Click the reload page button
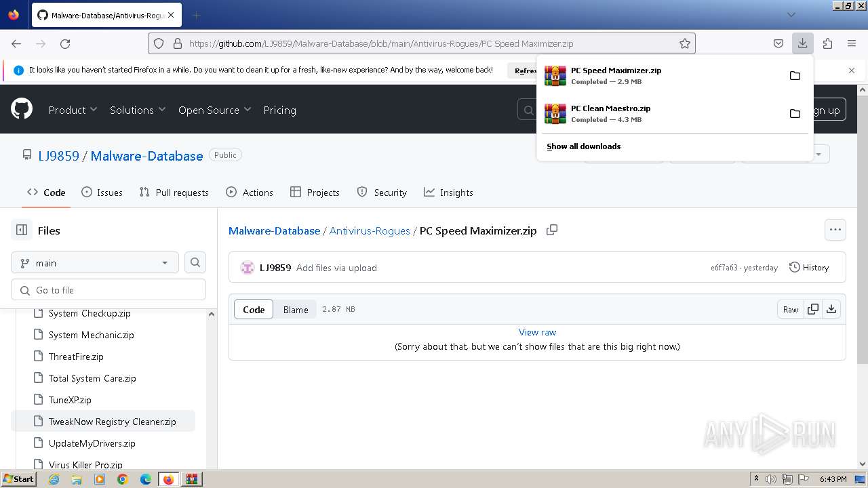 pos(65,43)
